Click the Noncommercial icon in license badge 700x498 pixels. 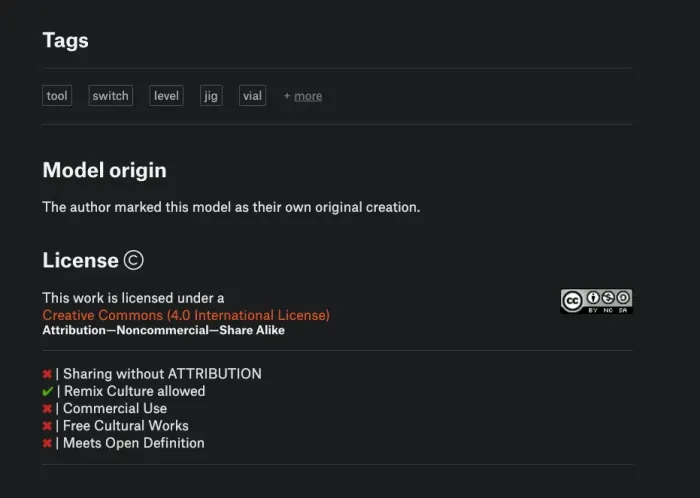608,298
